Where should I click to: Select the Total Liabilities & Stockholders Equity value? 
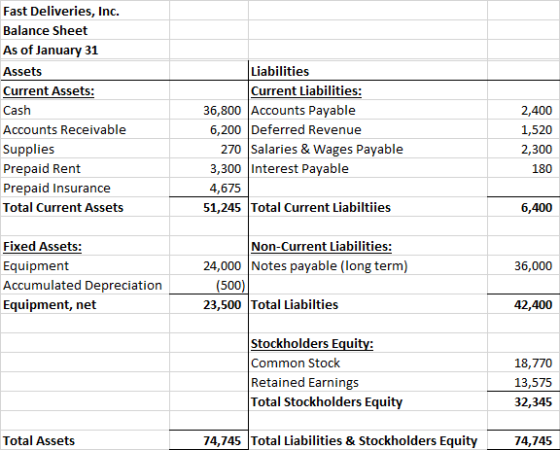[533, 441]
